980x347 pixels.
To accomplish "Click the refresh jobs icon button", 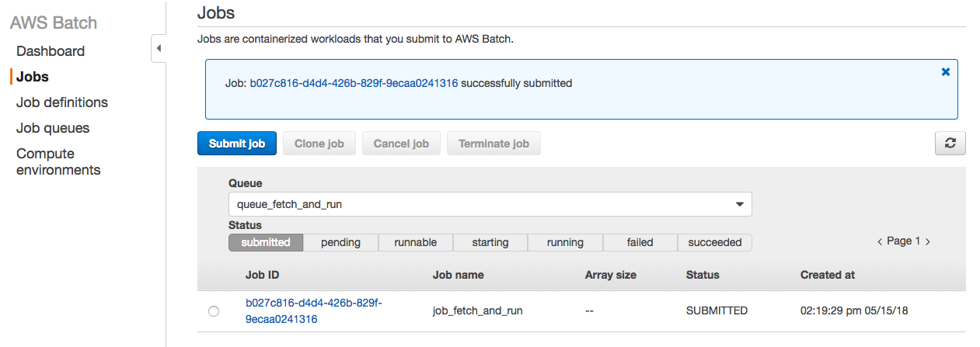I will click(x=950, y=144).
